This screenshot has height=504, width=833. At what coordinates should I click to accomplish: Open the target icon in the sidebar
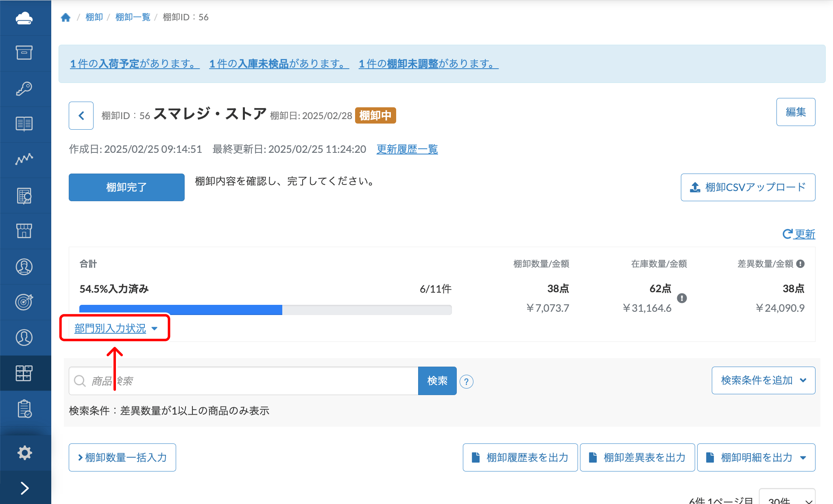pyautogui.click(x=24, y=302)
